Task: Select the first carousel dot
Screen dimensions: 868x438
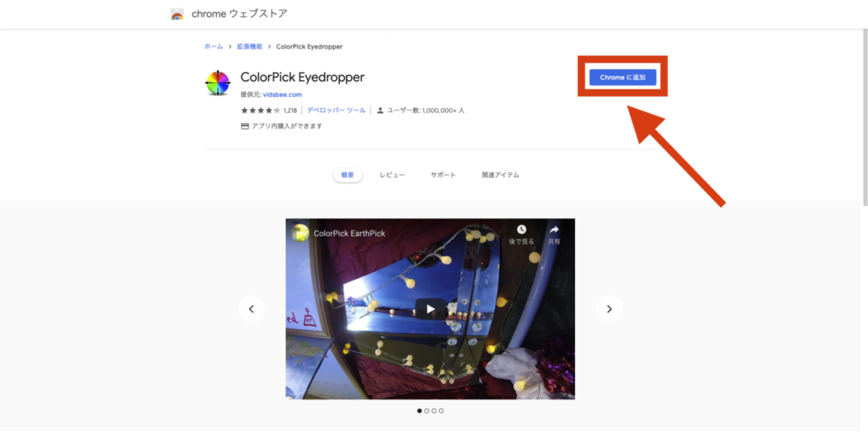Action: coord(420,411)
